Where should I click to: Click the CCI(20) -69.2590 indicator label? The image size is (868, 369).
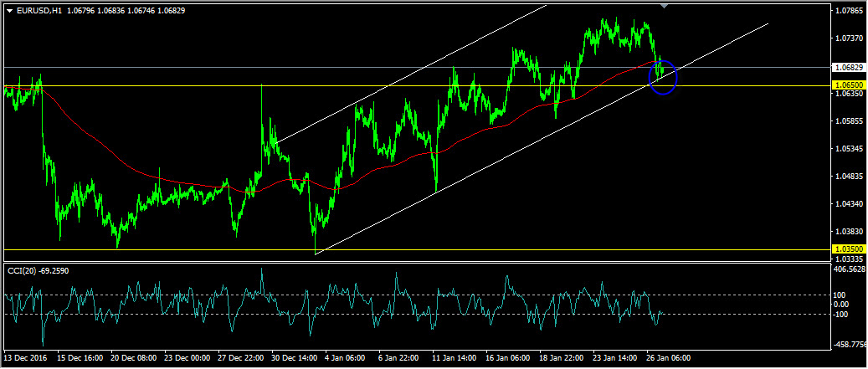[x=38, y=270]
